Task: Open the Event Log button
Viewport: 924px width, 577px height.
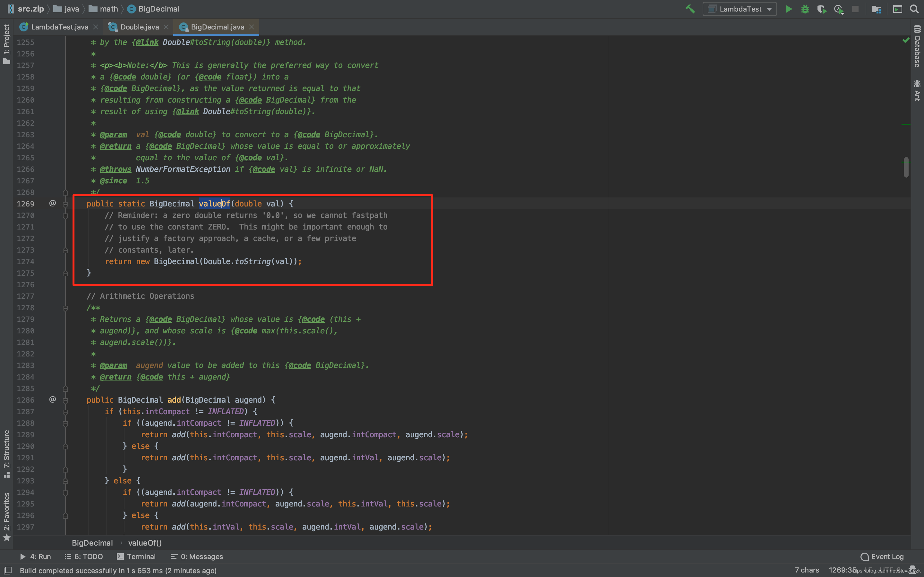Action: point(882,556)
